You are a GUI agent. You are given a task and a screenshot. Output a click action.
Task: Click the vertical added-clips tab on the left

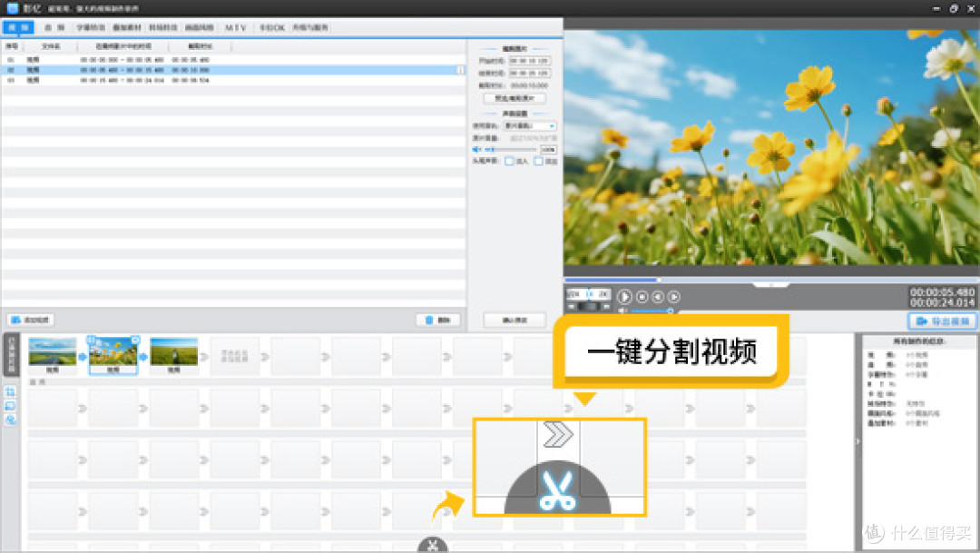pyautogui.click(x=11, y=355)
